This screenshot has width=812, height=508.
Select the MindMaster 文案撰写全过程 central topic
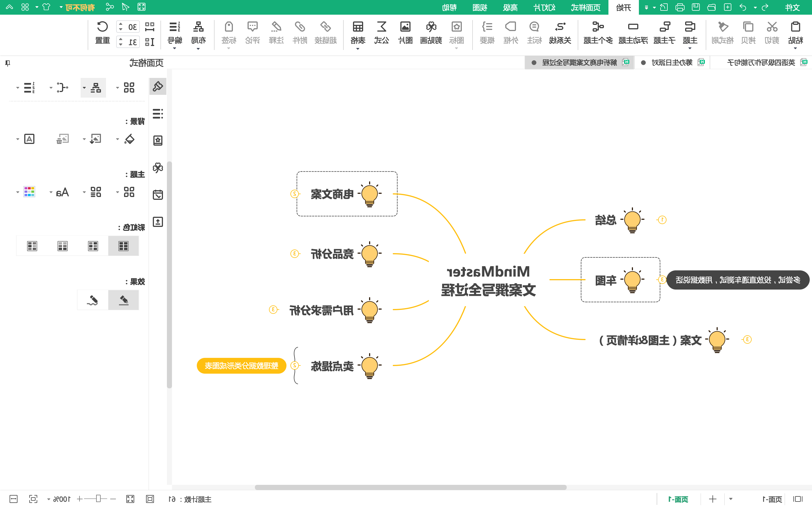tap(489, 281)
